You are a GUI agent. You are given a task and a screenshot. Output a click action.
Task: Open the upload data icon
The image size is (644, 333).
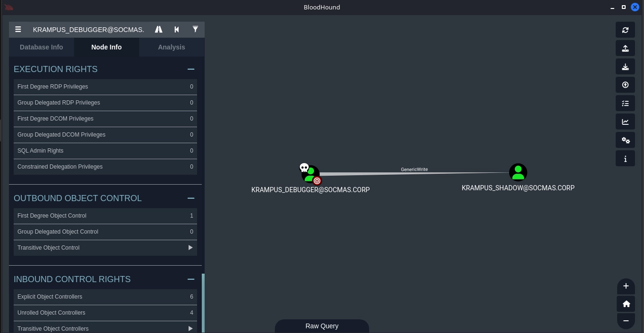(x=625, y=85)
